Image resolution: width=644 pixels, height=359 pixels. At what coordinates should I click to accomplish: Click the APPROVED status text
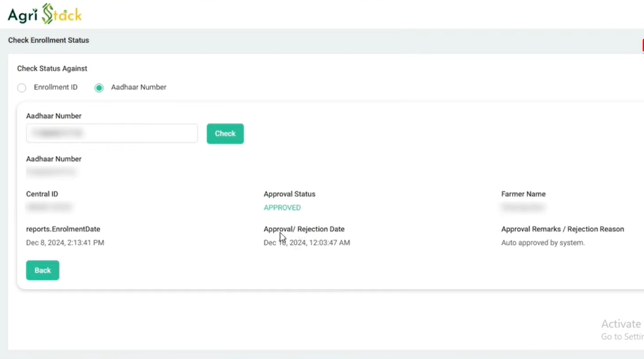(x=282, y=208)
